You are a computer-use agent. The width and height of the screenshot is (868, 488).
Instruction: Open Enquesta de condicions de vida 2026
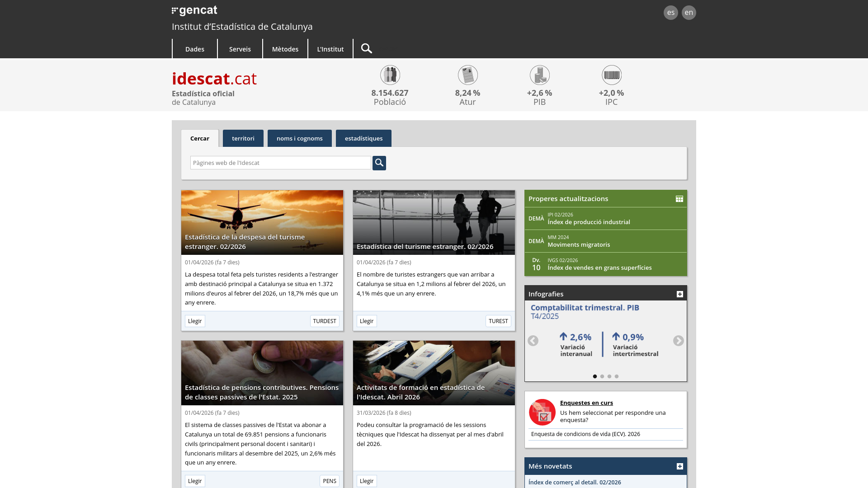[x=585, y=434]
